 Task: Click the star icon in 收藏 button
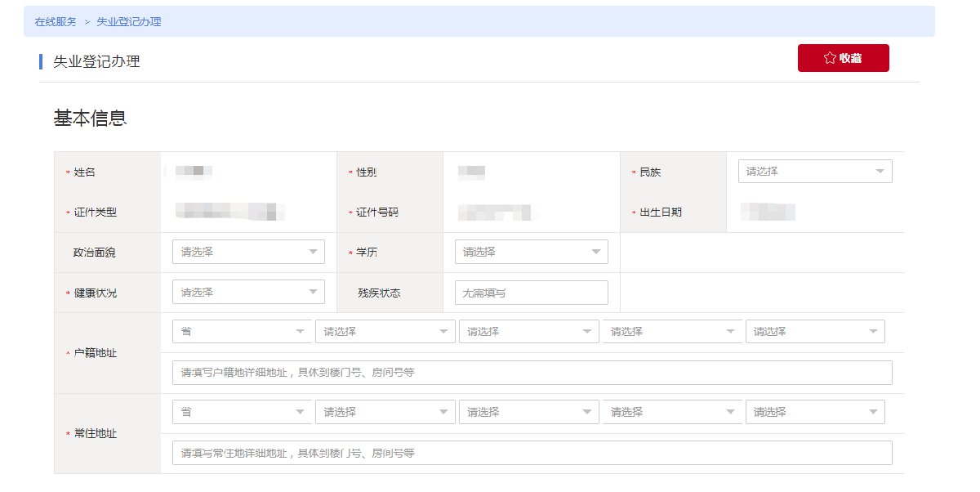tap(830, 58)
